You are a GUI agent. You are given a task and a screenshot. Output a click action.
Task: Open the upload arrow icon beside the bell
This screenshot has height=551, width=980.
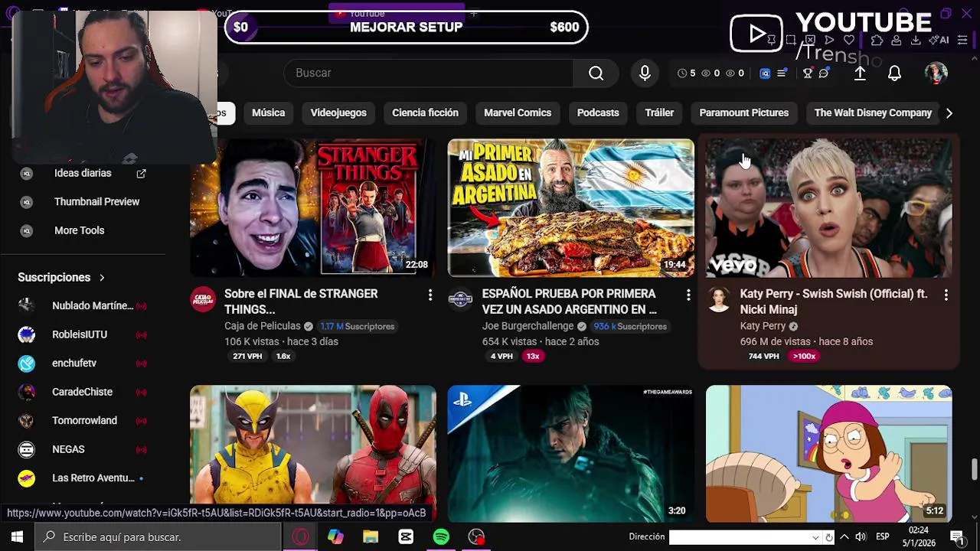860,73
